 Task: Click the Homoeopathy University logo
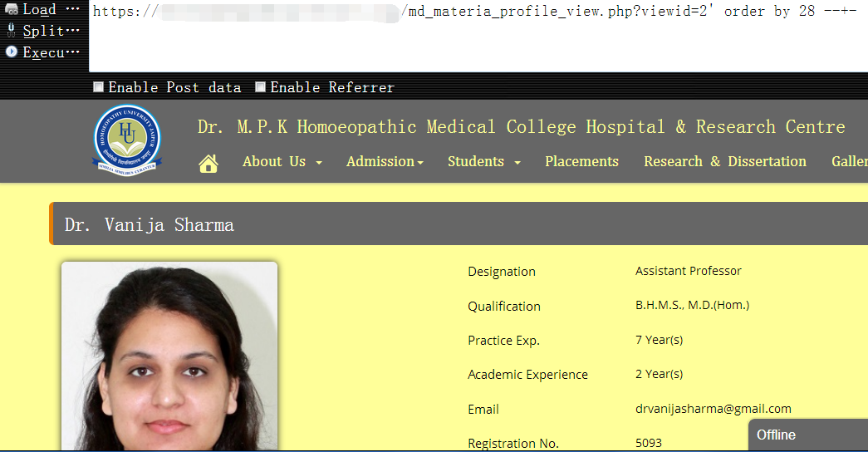pyautogui.click(x=127, y=140)
